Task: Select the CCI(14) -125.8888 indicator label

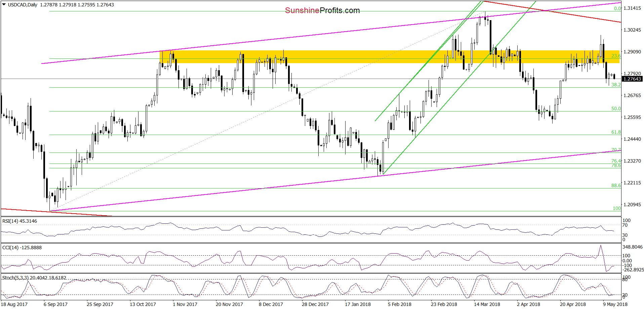Action: 22,248
